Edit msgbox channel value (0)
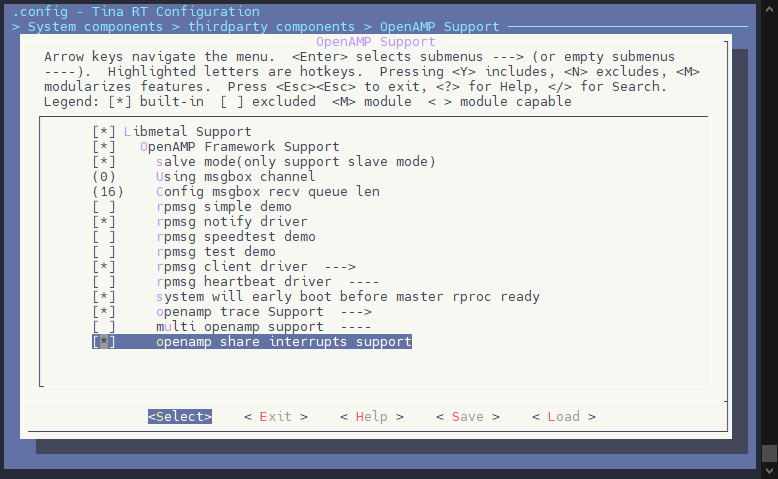 point(104,177)
